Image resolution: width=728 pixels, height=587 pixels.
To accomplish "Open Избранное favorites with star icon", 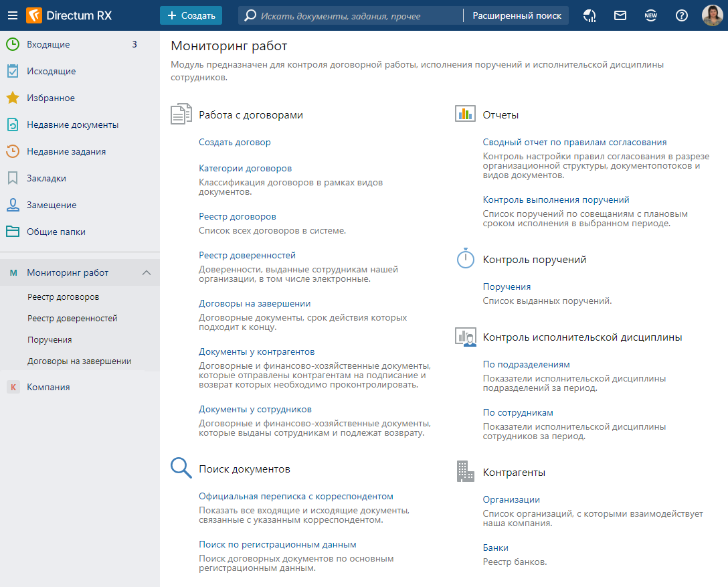I will [51, 98].
